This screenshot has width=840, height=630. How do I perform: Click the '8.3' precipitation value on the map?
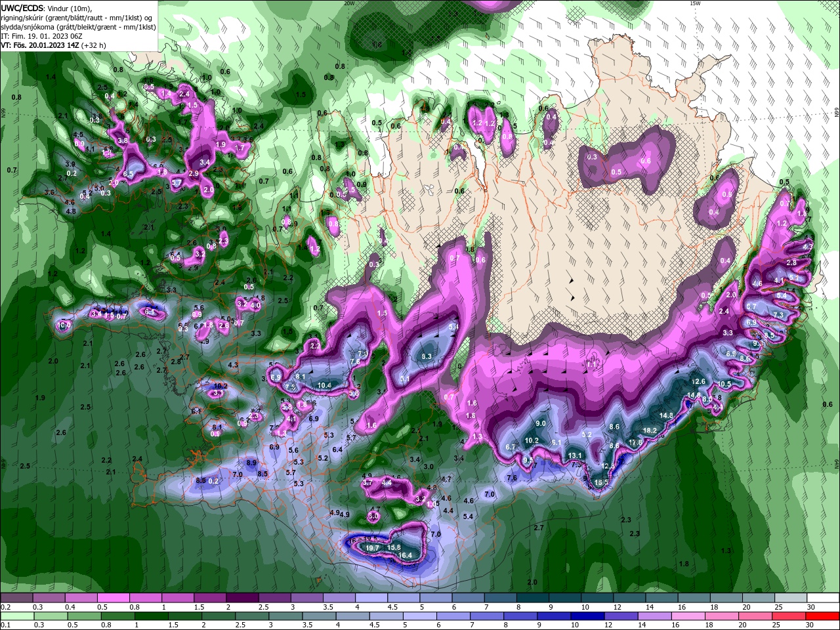coord(427,356)
